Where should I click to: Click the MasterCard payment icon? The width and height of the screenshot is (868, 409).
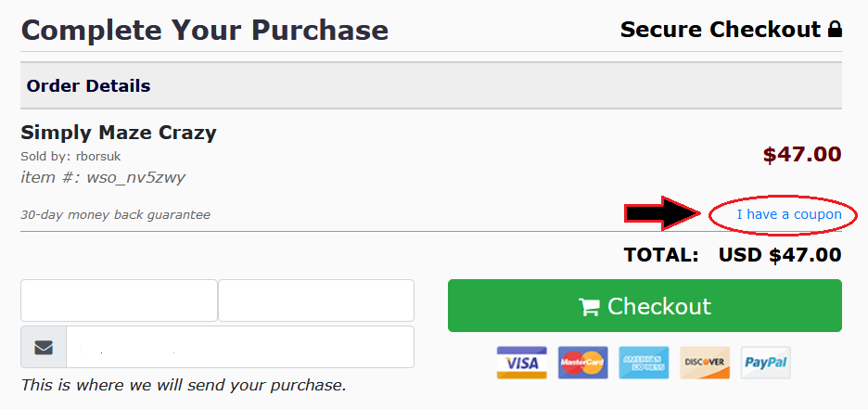582,363
